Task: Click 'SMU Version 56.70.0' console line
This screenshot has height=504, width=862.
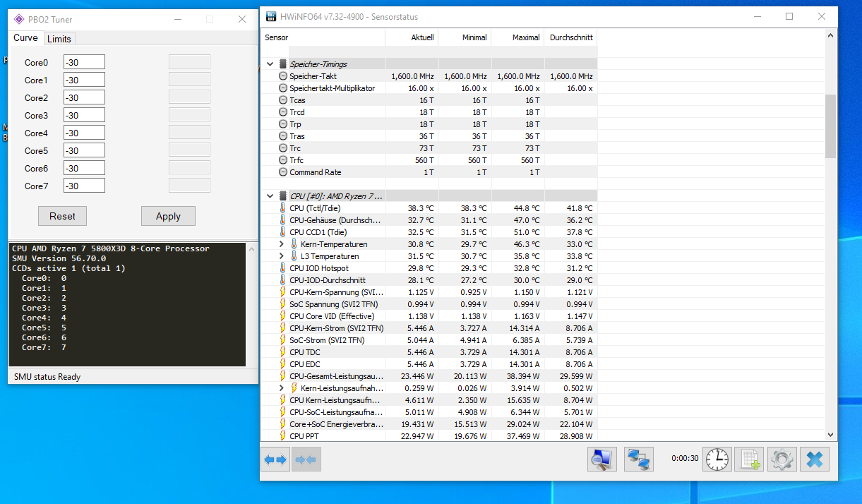Action: coord(59,258)
